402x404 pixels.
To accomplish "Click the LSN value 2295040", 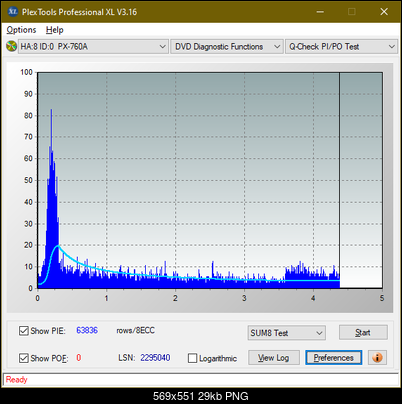I will (155, 358).
